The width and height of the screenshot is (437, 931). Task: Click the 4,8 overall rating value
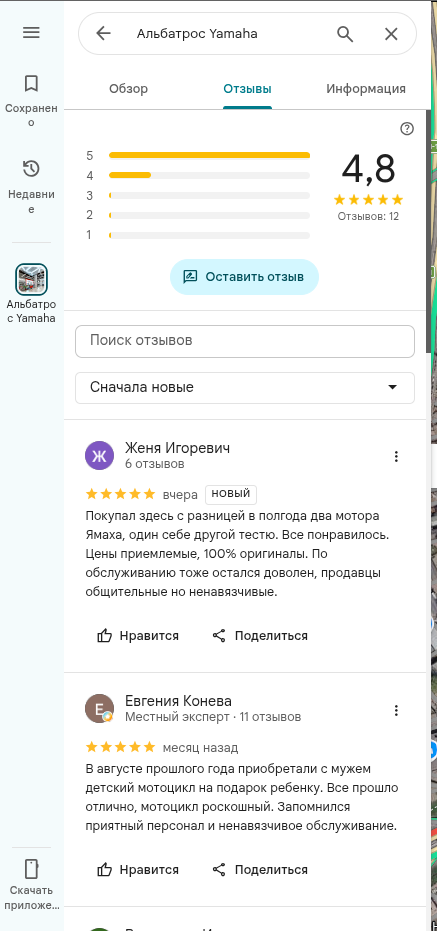click(x=368, y=169)
